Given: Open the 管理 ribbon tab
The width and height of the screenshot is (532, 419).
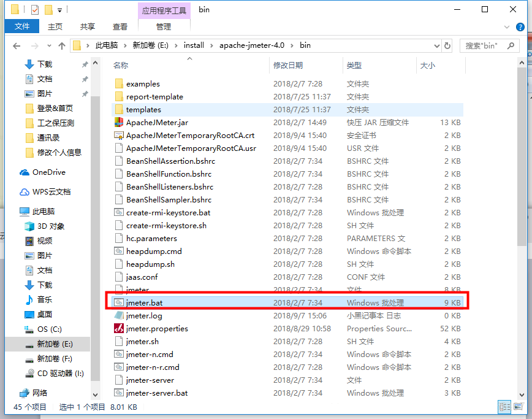Looking at the screenshot, I should (164, 26).
